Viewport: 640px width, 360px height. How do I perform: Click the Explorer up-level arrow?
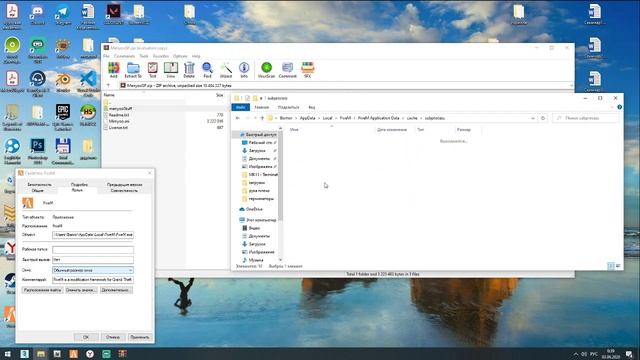(262, 118)
